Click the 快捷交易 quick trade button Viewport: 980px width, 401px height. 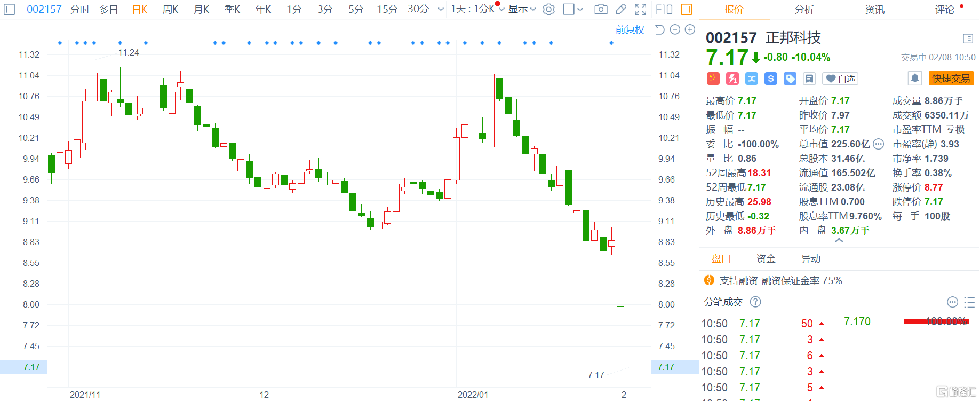pos(951,78)
